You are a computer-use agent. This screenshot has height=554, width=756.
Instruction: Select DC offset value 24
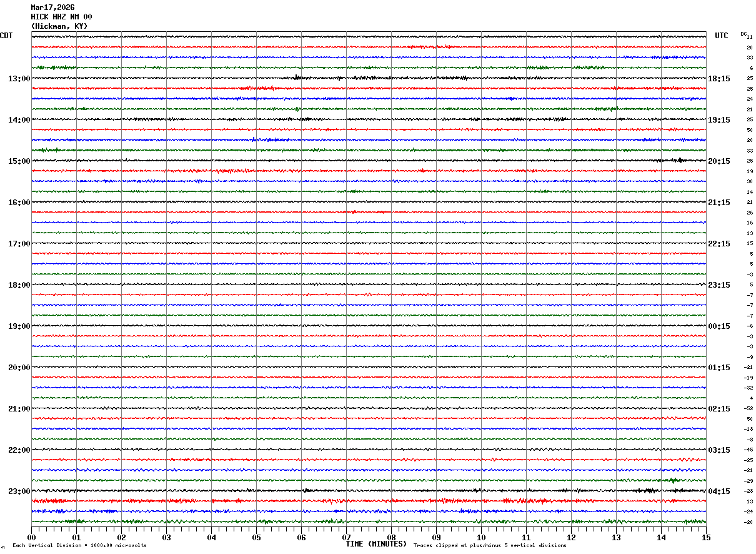pos(750,99)
